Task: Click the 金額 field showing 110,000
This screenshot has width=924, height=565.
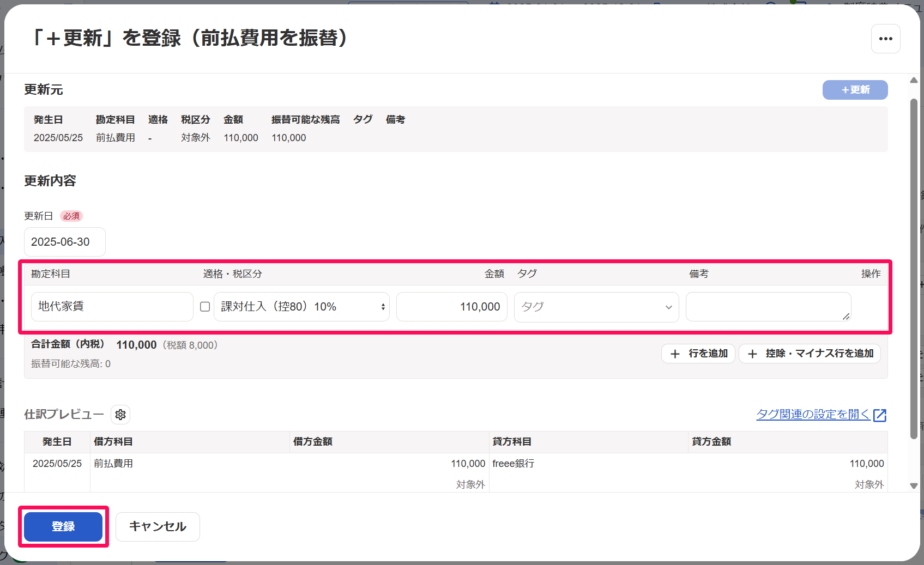Action: tap(452, 307)
